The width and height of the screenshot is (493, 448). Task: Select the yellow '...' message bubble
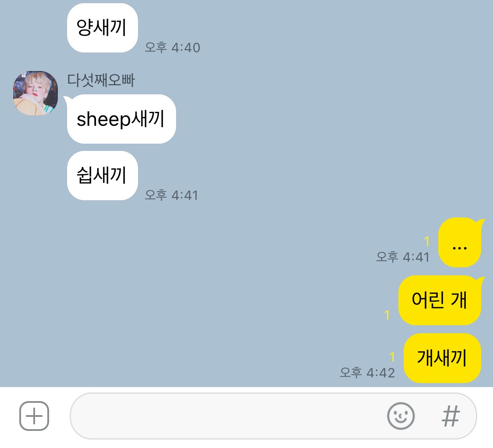tap(460, 242)
